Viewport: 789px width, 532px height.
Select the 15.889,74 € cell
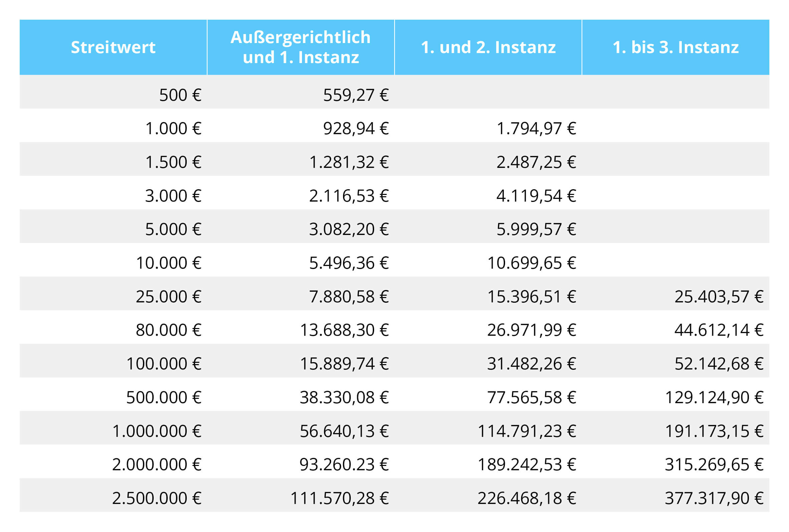344,364
